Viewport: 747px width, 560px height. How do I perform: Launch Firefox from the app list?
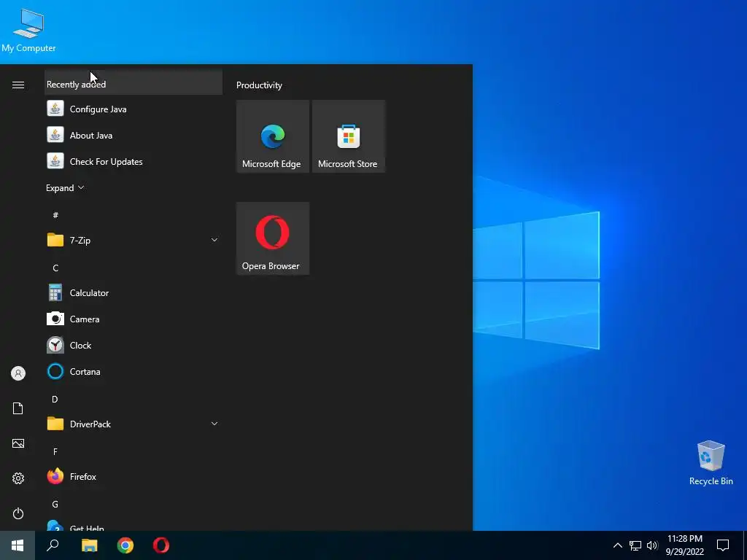(133, 477)
